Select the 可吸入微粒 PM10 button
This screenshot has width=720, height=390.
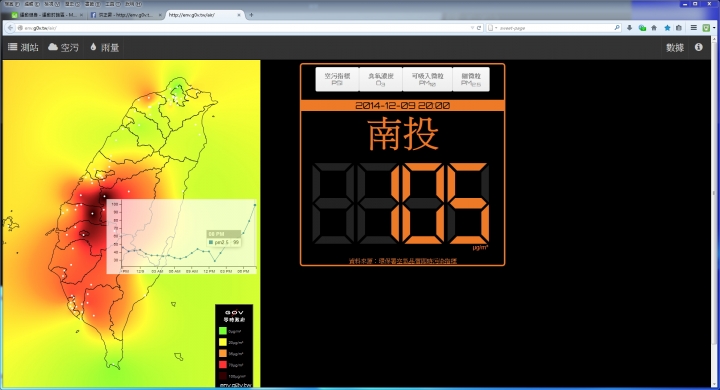coord(428,79)
